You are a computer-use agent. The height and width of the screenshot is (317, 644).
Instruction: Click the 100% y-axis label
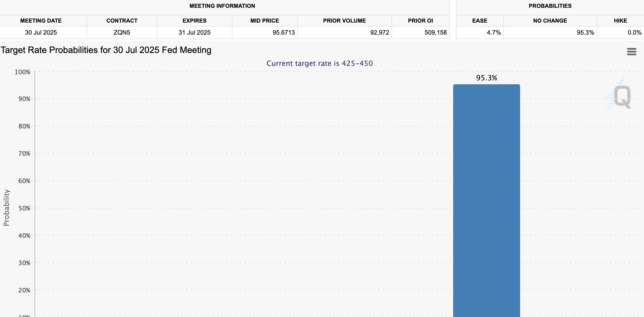tap(22, 72)
